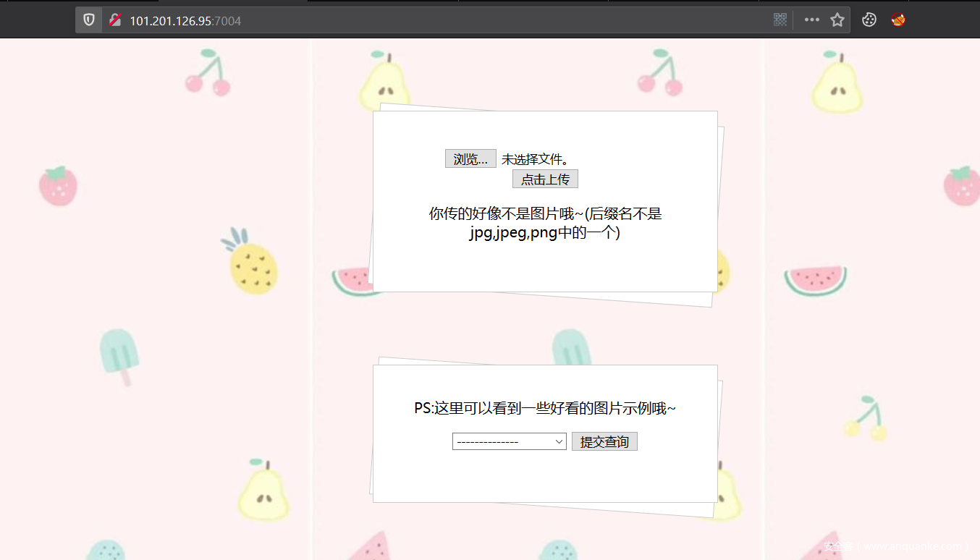Open the cookie extension icon
The image size is (980, 560).
(x=869, y=20)
